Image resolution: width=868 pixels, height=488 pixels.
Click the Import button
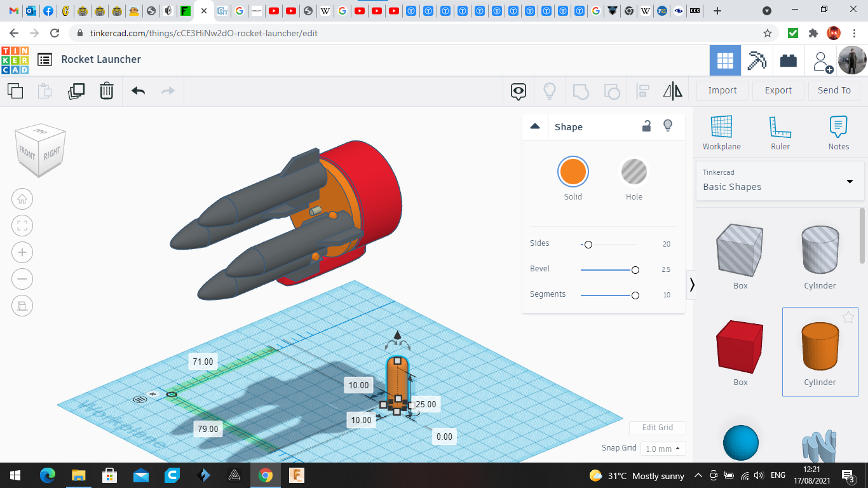pyautogui.click(x=722, y=90)
